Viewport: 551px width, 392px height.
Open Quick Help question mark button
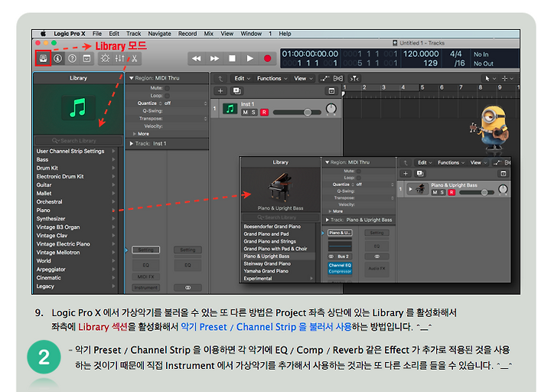73,58
